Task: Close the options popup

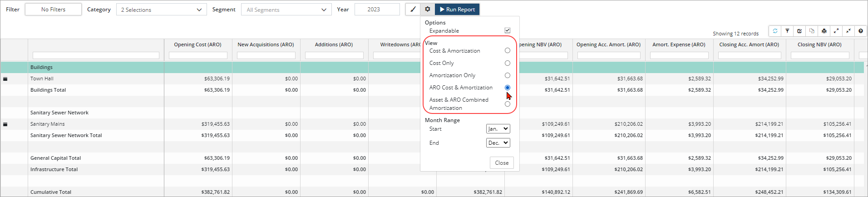Action: click(x=501, y=163)
